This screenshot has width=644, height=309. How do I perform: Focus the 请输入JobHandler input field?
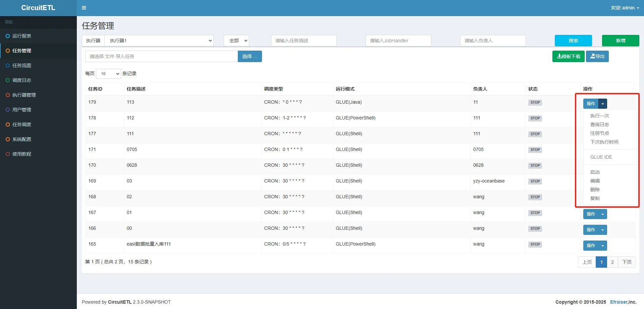click(398, 41)
